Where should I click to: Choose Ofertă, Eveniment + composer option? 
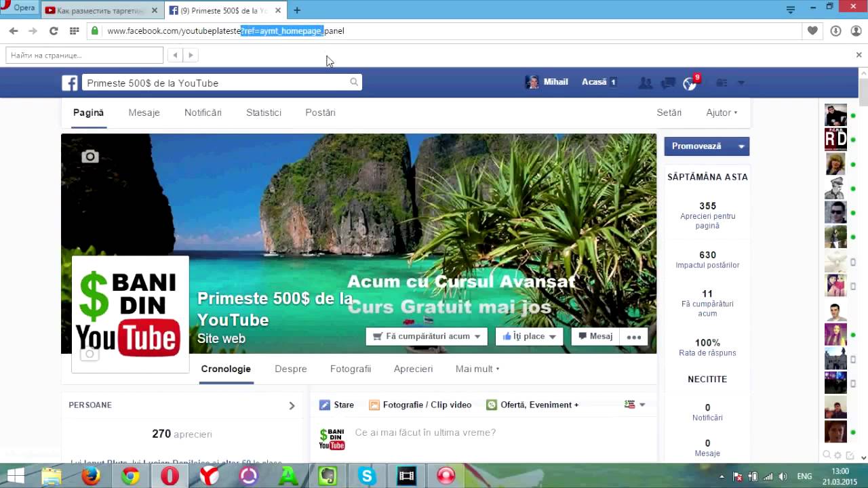point(532,405)
